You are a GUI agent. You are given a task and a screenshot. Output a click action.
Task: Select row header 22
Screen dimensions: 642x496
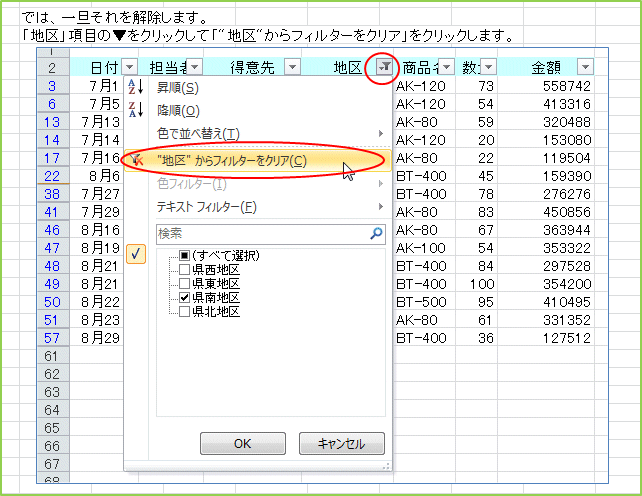pos(53,176)
